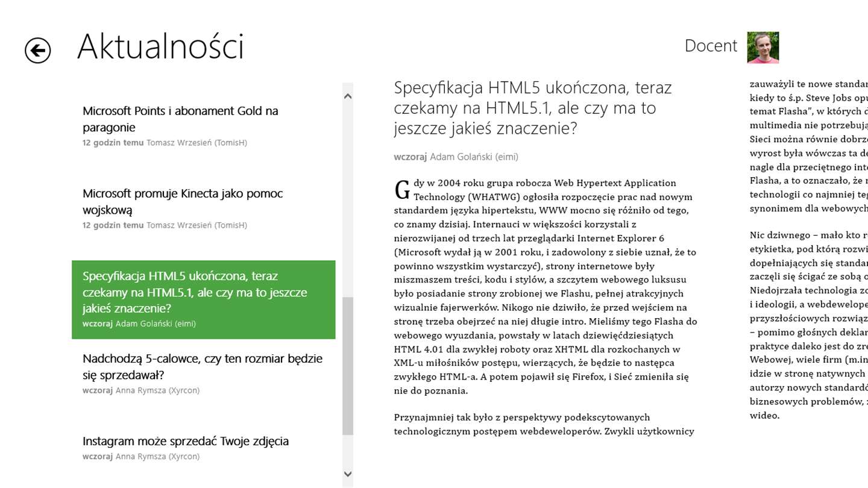
Task: Click the Docent username label
Action: click(711, 46)
